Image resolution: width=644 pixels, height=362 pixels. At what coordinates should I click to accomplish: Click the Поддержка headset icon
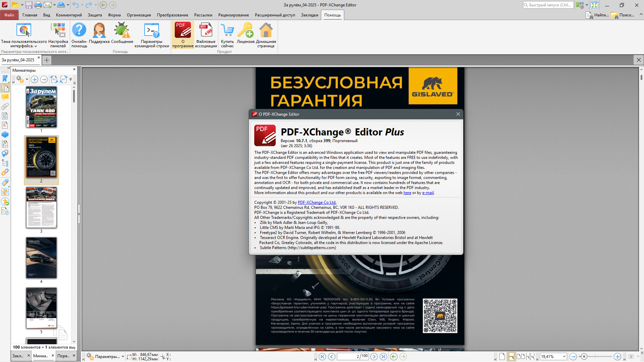point(99,33)
